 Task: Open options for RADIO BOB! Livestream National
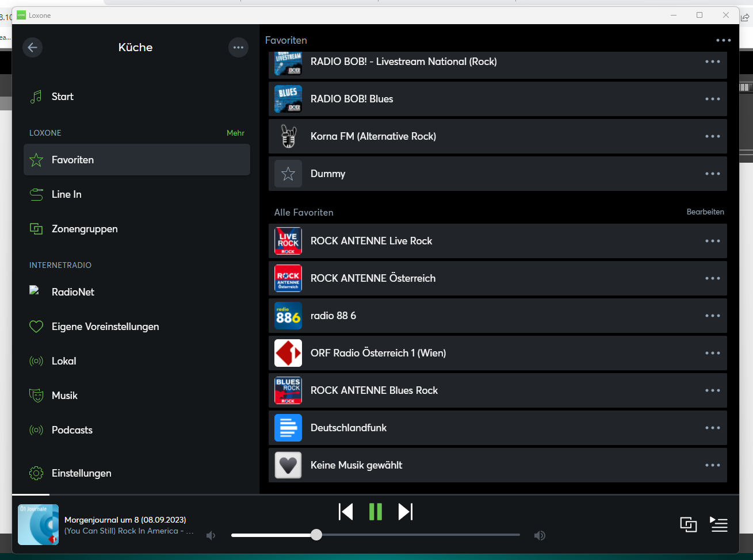713,62
